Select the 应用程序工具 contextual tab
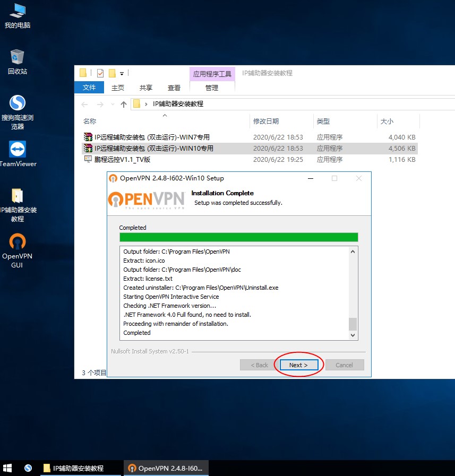Image resolution: width=455 pixels, height=476 pixels. [x=212, y=74]
